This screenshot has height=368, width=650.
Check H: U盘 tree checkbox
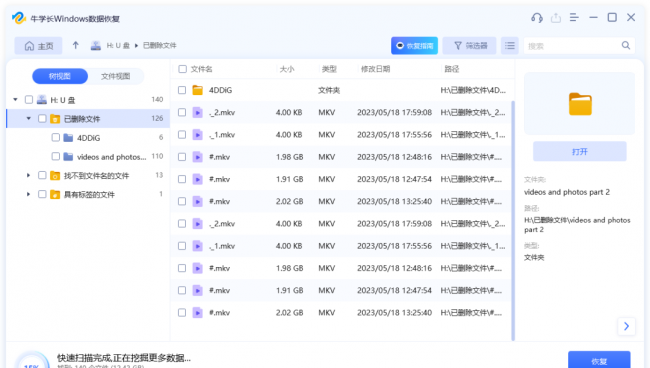click(29, 99)
